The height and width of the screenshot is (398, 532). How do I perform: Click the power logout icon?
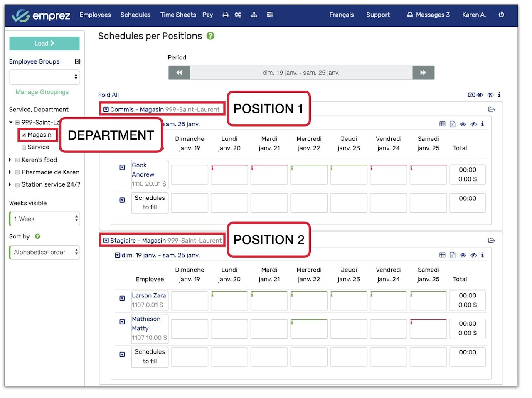[x=501, y=15]
